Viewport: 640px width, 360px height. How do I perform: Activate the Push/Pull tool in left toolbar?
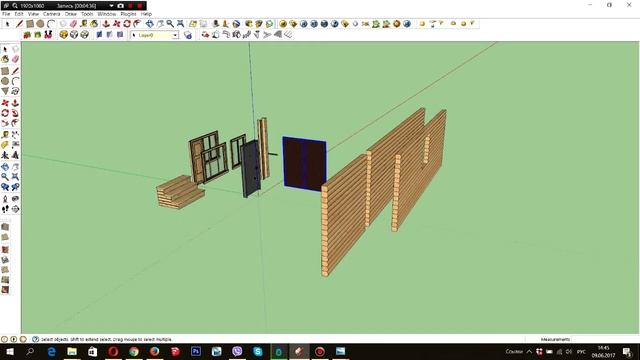click(x=15, y=103)
